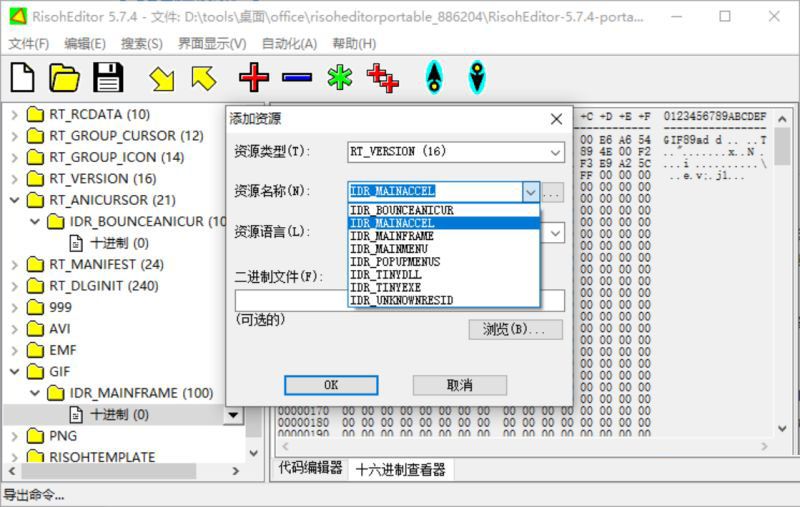Open the 资源语言 dropdown arrow
800x507 pixels.
click(x=556, y=233)
